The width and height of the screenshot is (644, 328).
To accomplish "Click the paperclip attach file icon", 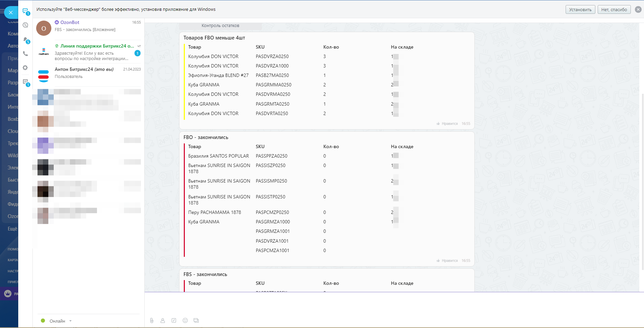I will [152, 320].
